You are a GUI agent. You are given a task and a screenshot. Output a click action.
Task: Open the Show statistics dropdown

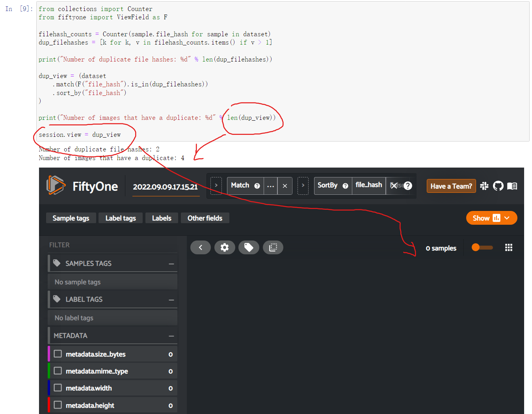click(x=491, y=218)
